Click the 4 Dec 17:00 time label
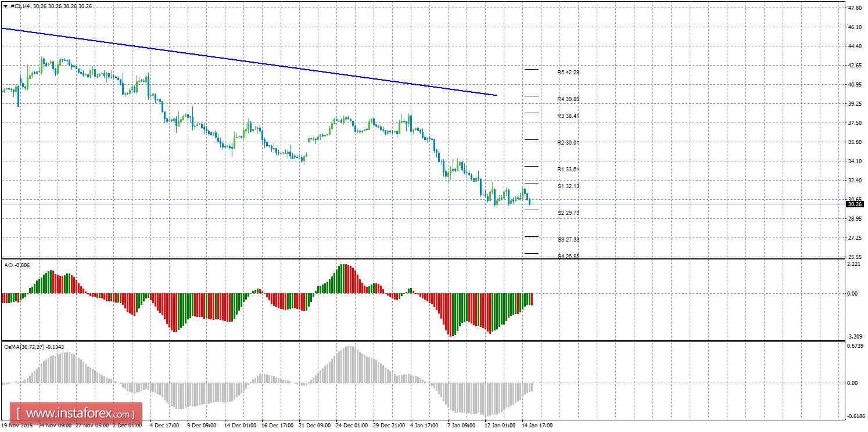The height and width of the screenshot is (432, 868). [164, 426]
